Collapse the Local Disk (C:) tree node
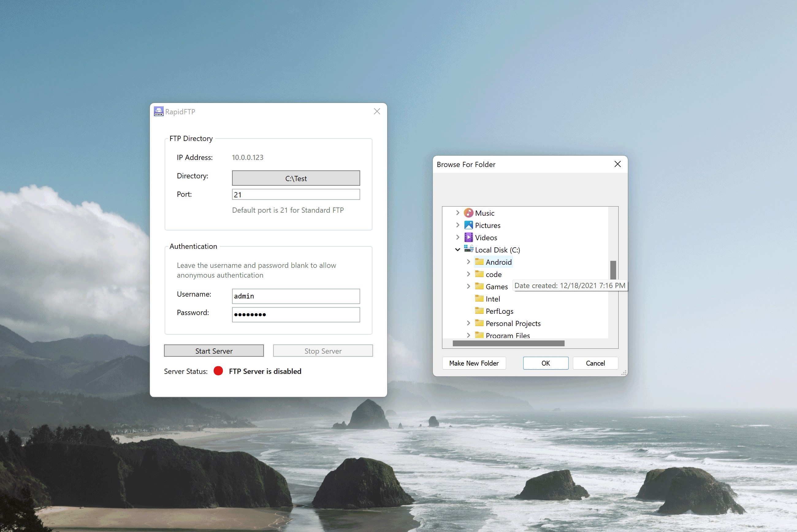Viewport: 797px width, 532px height. [457, 249]
